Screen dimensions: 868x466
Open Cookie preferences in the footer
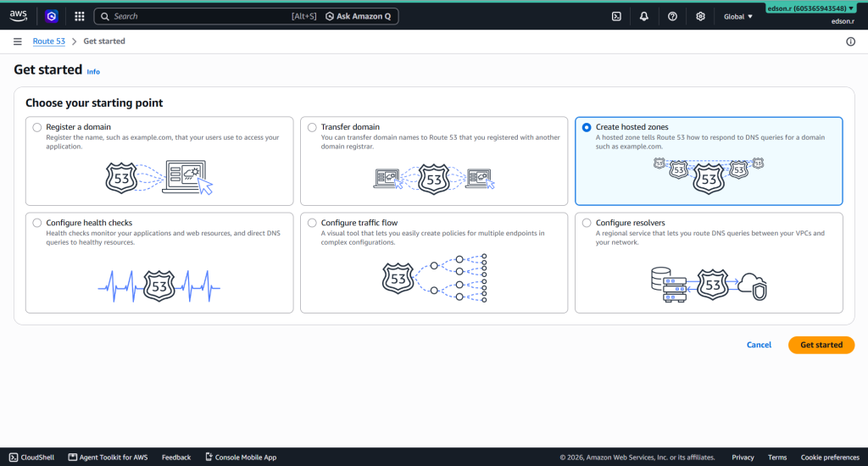pos(830,458)
